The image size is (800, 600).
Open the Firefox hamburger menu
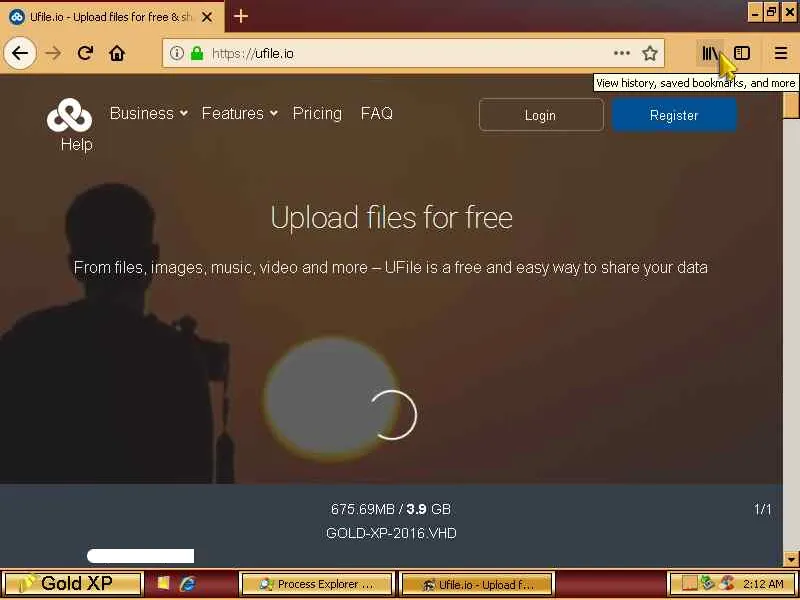[781, 53]
